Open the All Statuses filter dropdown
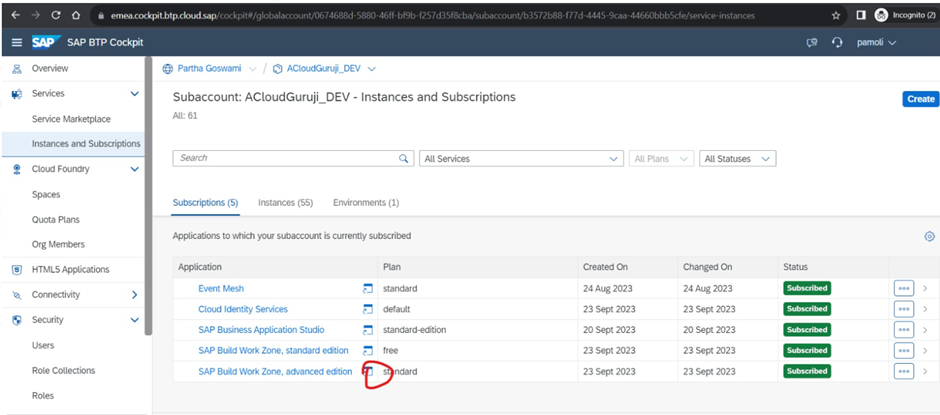The height and width of the screenshot is (415, 940). [738, 159]
